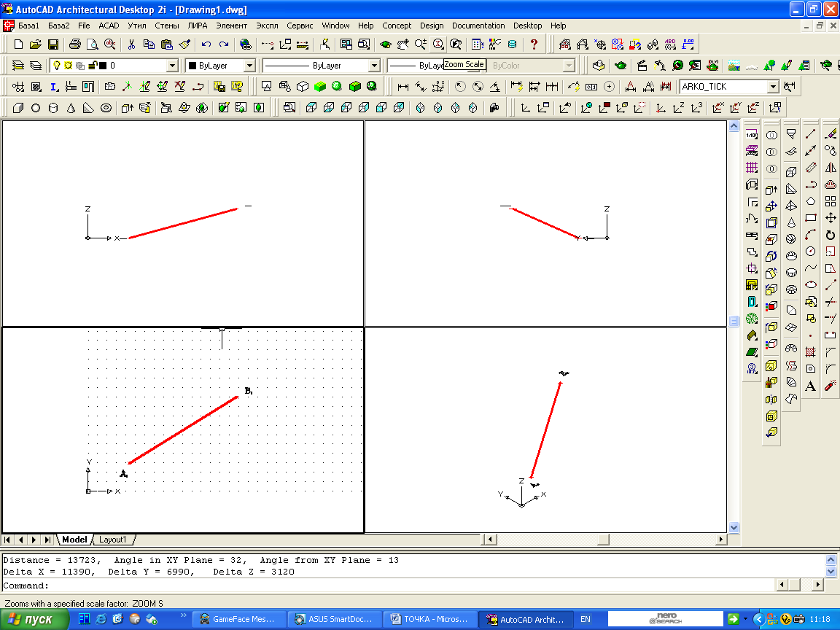Open the Windows пуск Start button
Screen dimensions: 840x630
click(34, 619)
